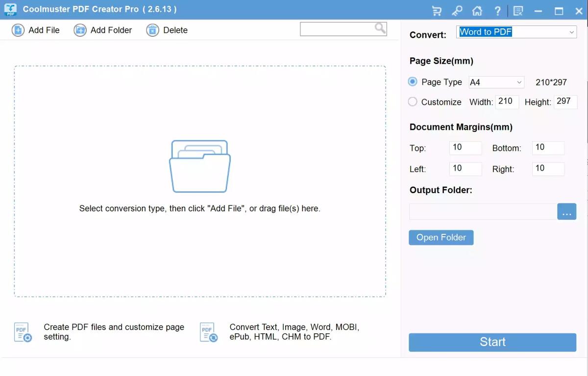Click the Create PDF files icon
This screenshot has height=376, width=588.
click(x=22, y=332)
